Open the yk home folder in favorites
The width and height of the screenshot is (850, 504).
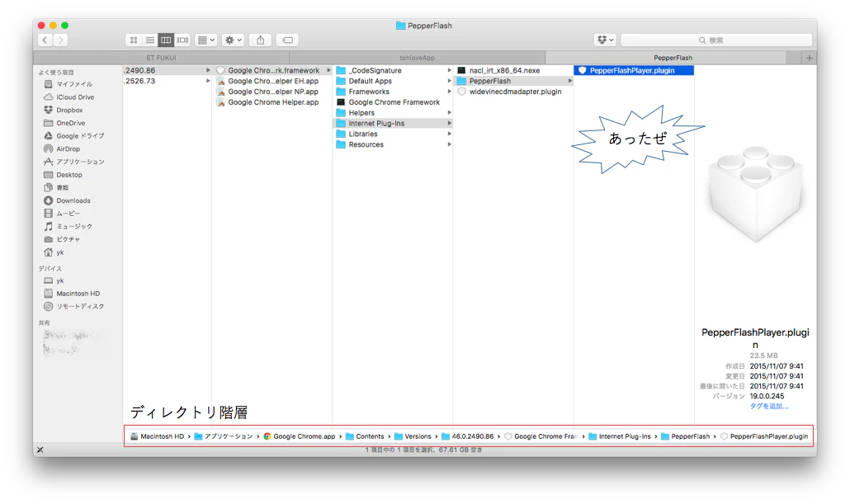(x=54, y=252)
